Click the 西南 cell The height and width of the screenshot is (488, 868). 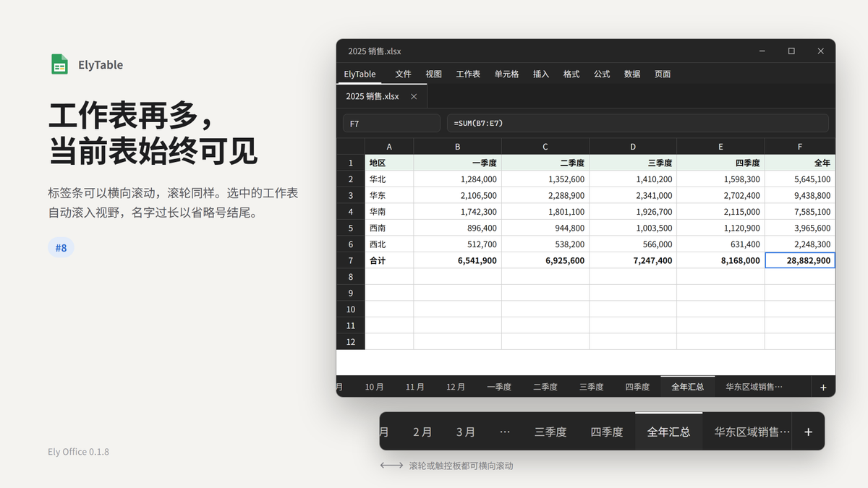click(389, 228)
